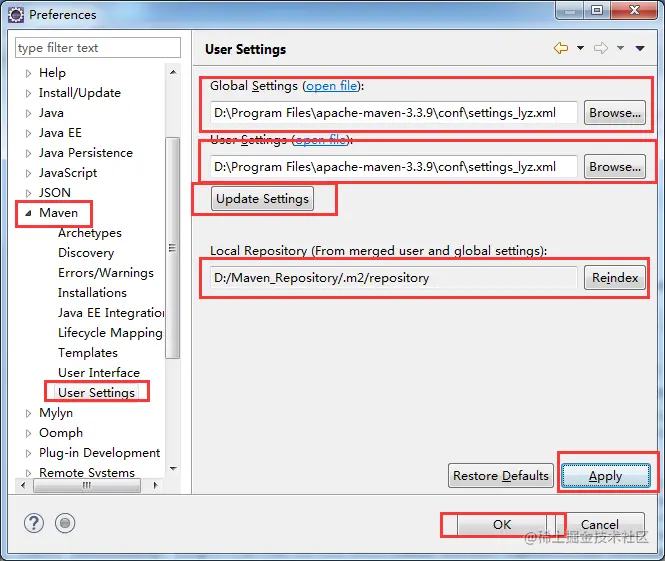Expand the Install/Update tree node
Viewport: 665px width, 561px height.
click(x=28, y=93)
